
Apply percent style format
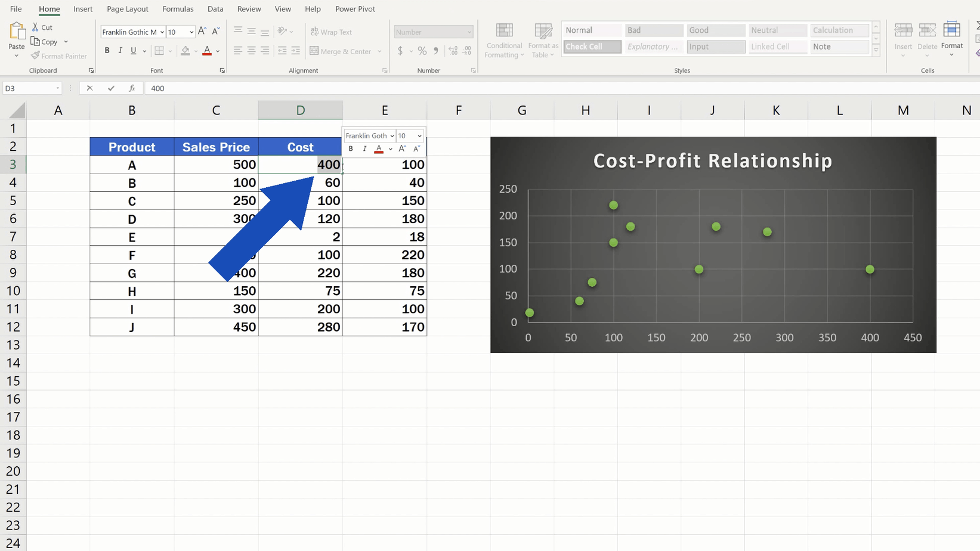(422, 51)
